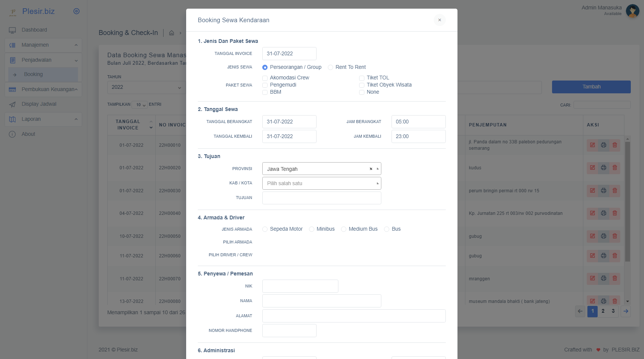Select the Rent To Rent option
Viewport: 644px width, 359px height.
(x=330, y=67)
